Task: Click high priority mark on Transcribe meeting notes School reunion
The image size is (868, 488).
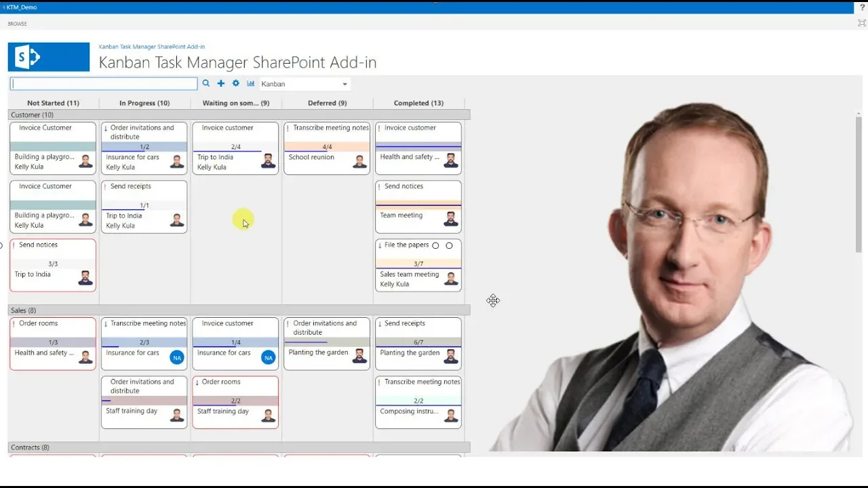Action: click(x=288, y=128)
